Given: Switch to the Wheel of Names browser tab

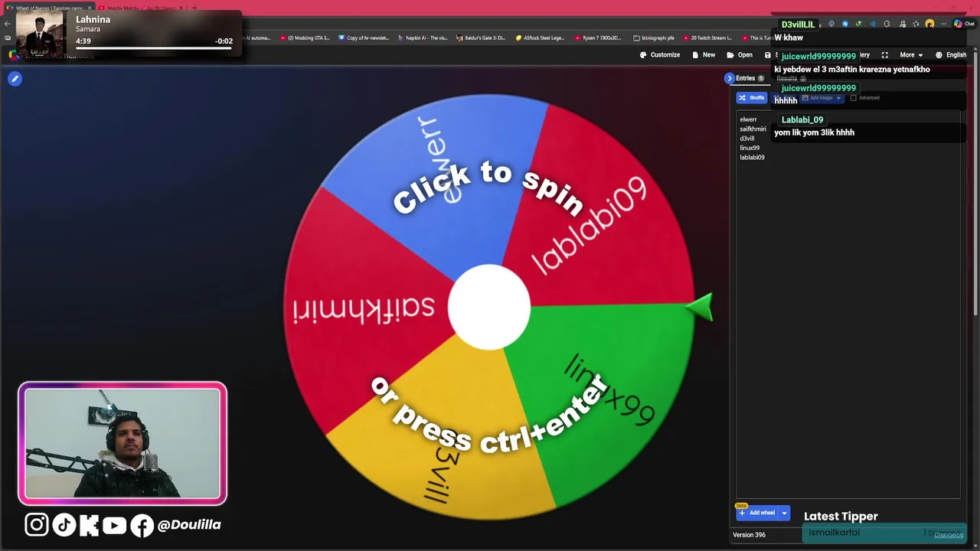Looking at the screenshot, I should tap(49, 8).
